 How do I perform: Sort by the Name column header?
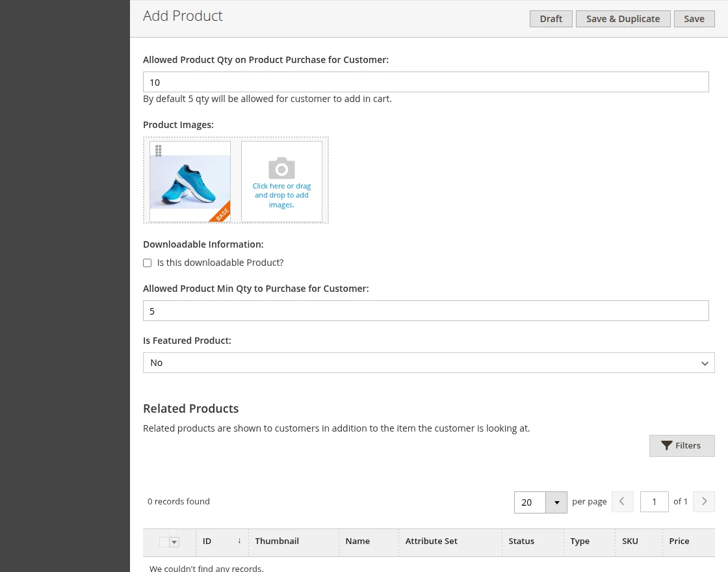pos(357,541)
